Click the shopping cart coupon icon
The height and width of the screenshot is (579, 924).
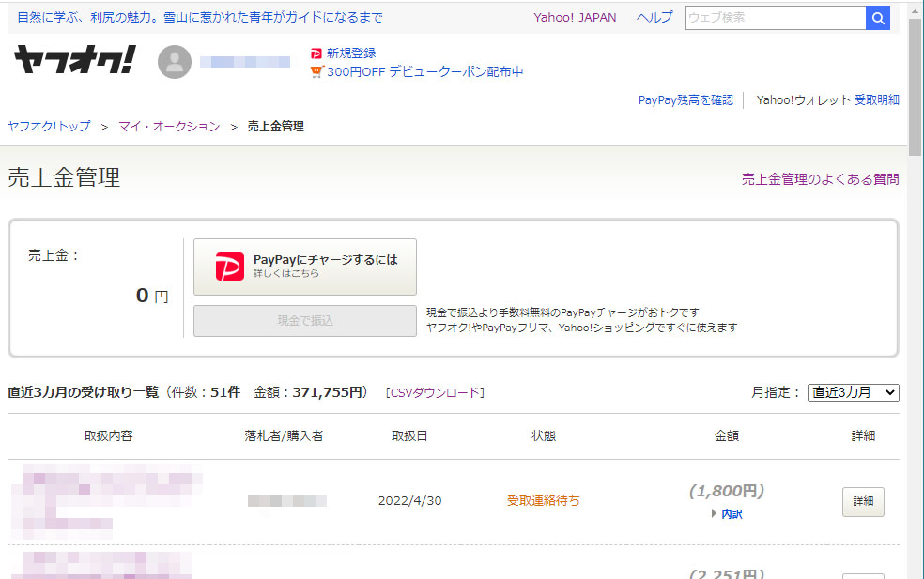point(316,71)
